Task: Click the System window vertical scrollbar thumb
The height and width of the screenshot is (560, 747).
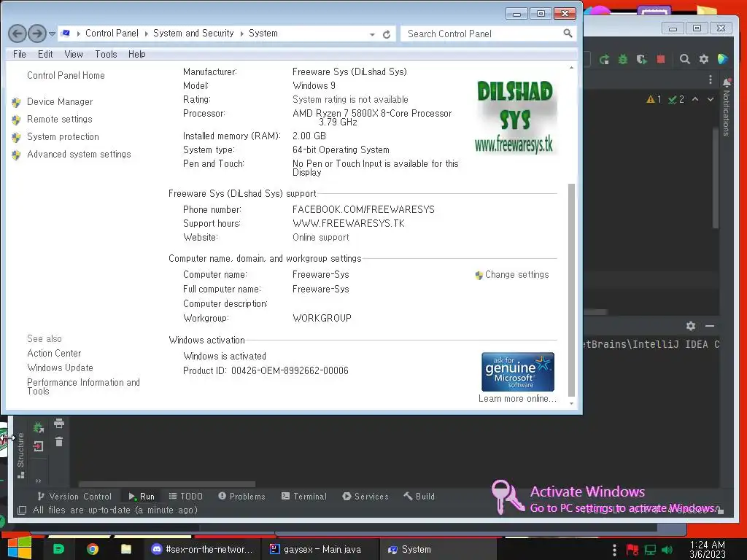Action: tap(572, 289)
